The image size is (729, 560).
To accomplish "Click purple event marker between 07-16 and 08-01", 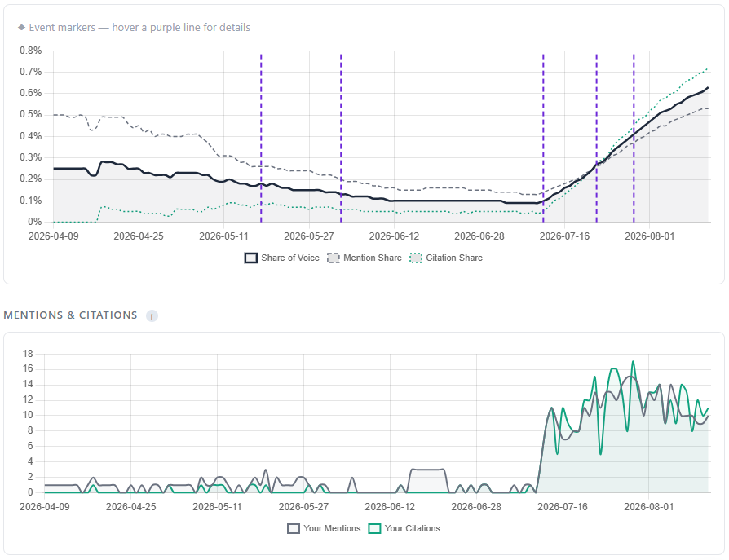I will (x=597, y=136).
